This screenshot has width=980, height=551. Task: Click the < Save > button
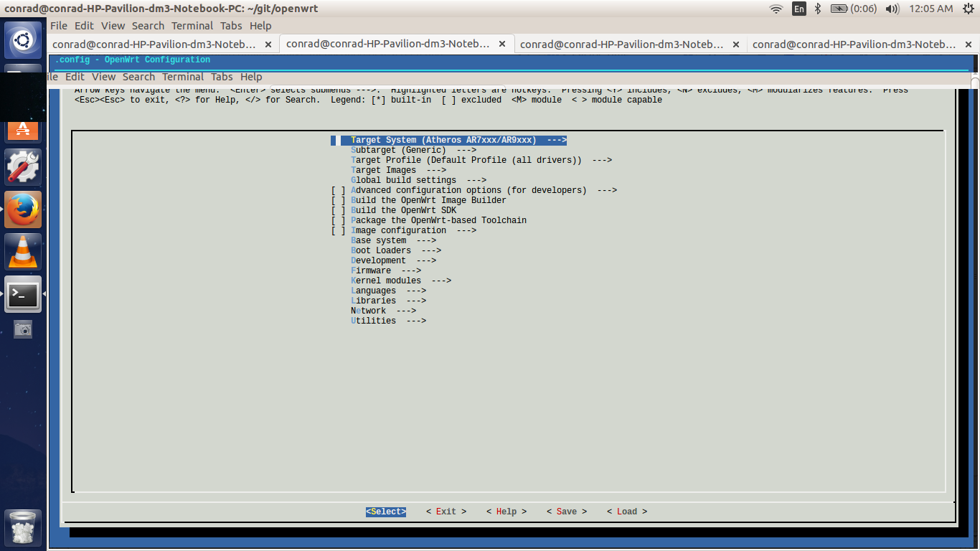[567, 512]
